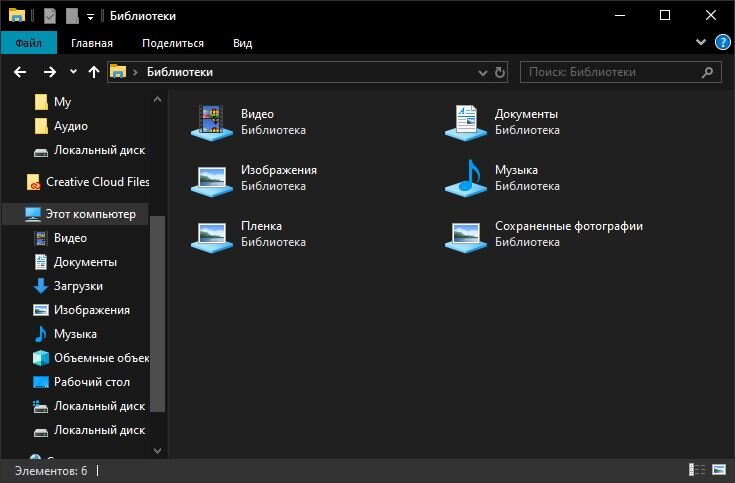The width and height of the screenshot is (735, 483).
Task: Click the back navigation arrow
Action: click(x=20, y=72)
